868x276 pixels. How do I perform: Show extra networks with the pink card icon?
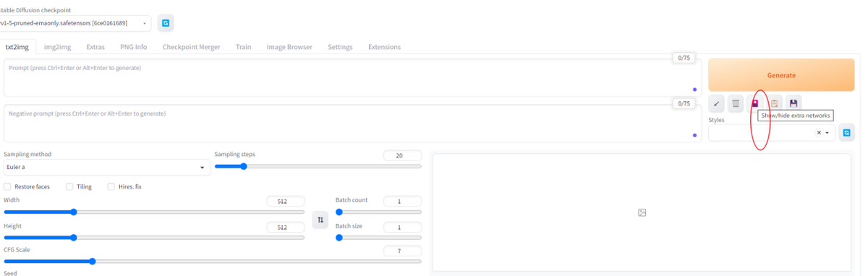point(755,103)
